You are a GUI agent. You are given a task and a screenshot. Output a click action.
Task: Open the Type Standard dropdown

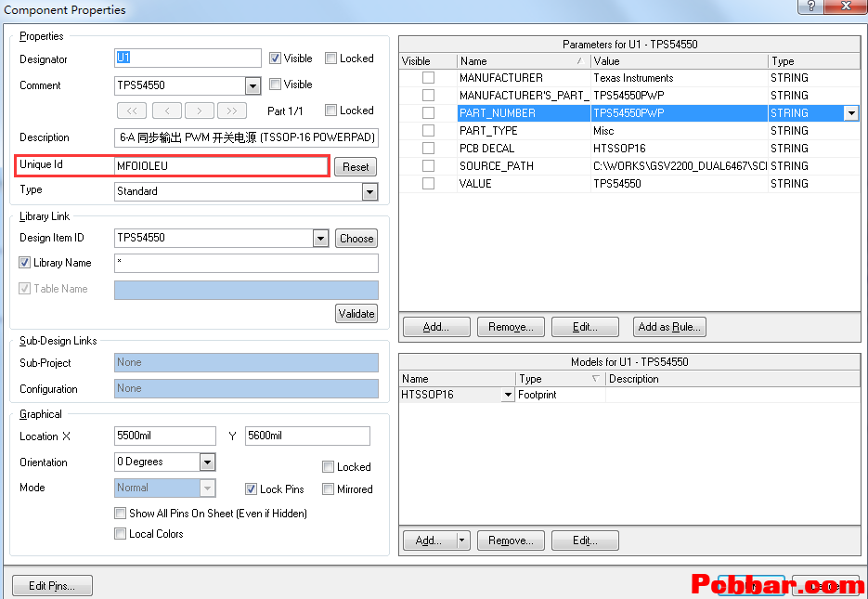click(369, 192)
